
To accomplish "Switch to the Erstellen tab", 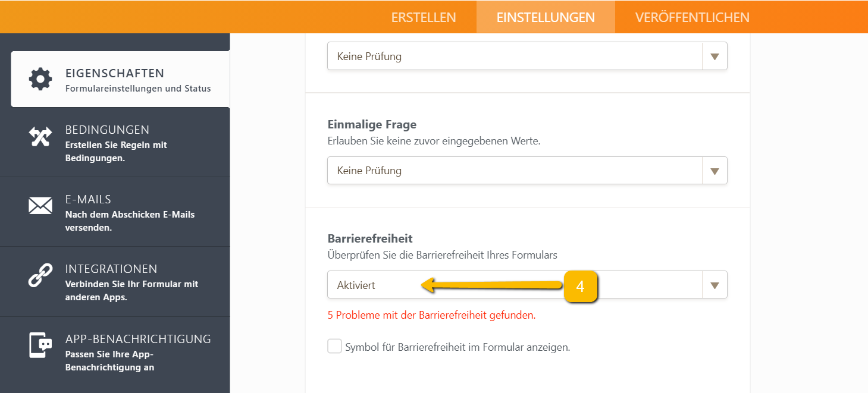I will pos(424,17).
